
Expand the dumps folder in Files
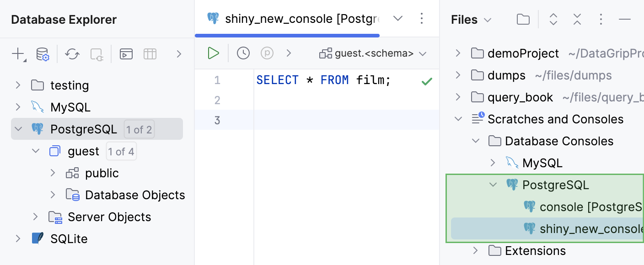(457, 75)
